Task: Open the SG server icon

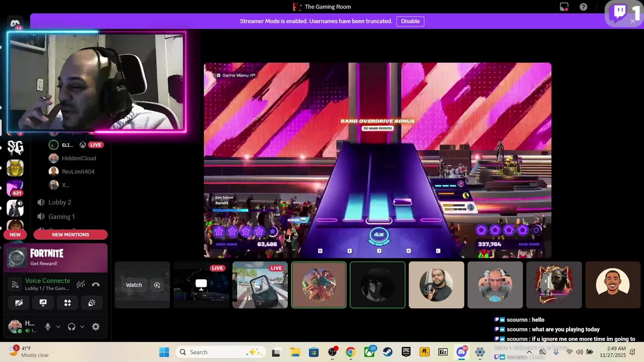Action: [x=15, y=148]
